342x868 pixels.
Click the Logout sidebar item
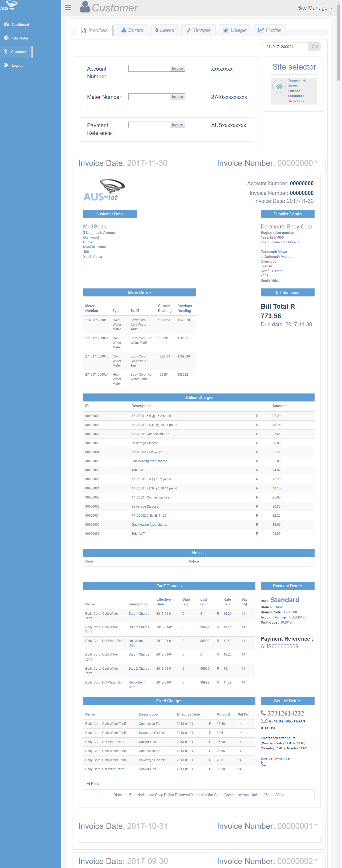(17, 65)
